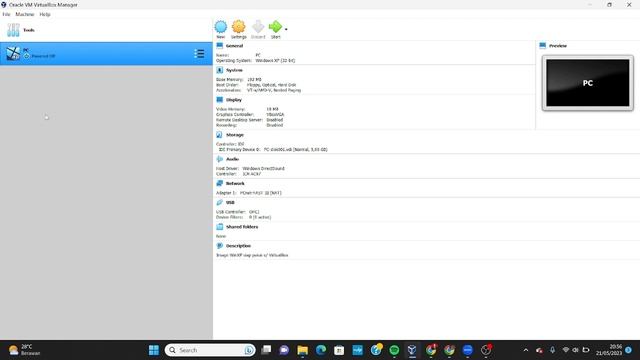Viewport: 640px width, 360px height.
Task: Click the General section icon
Action: point(220,46)
